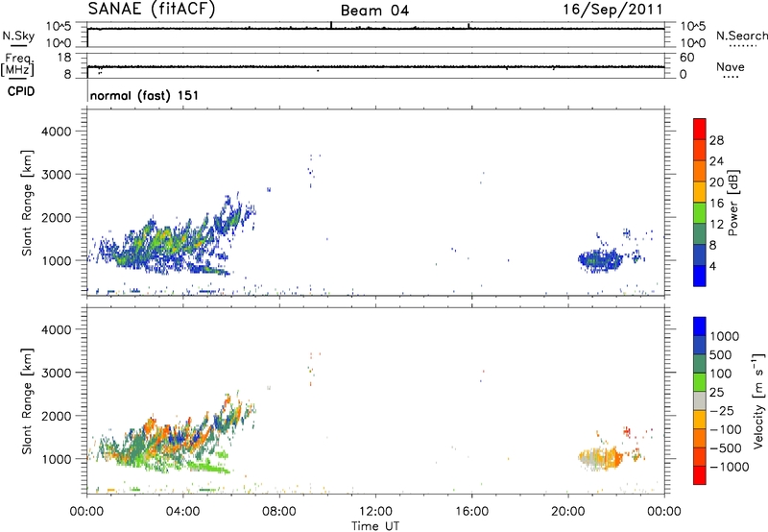
Task: Select the 12:00 time tick label
Action: (375, 512)
